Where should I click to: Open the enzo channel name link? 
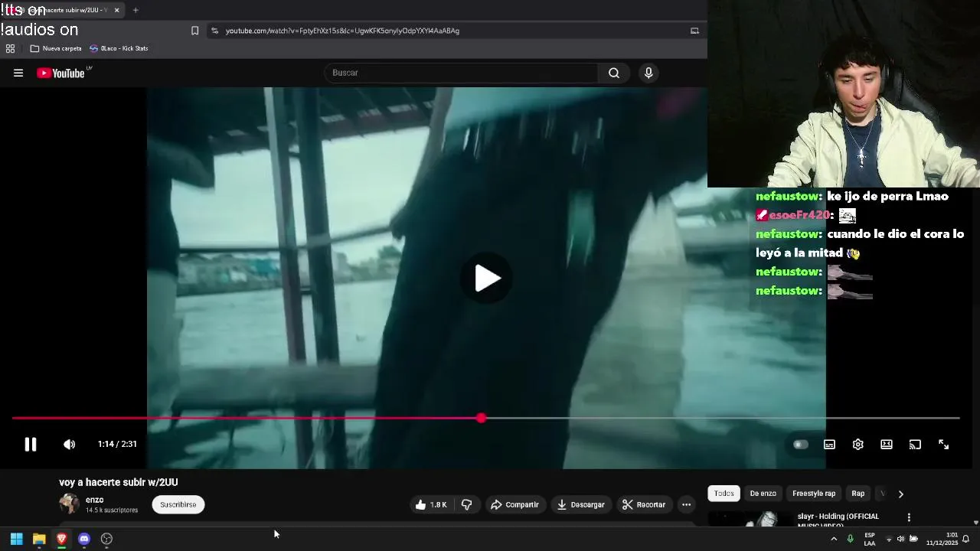click(95, 500)
